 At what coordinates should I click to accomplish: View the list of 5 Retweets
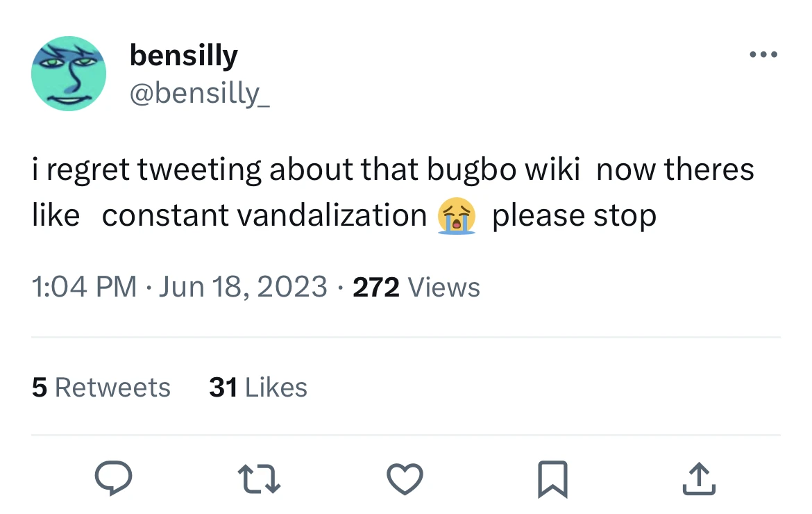[x=101, y=387]
